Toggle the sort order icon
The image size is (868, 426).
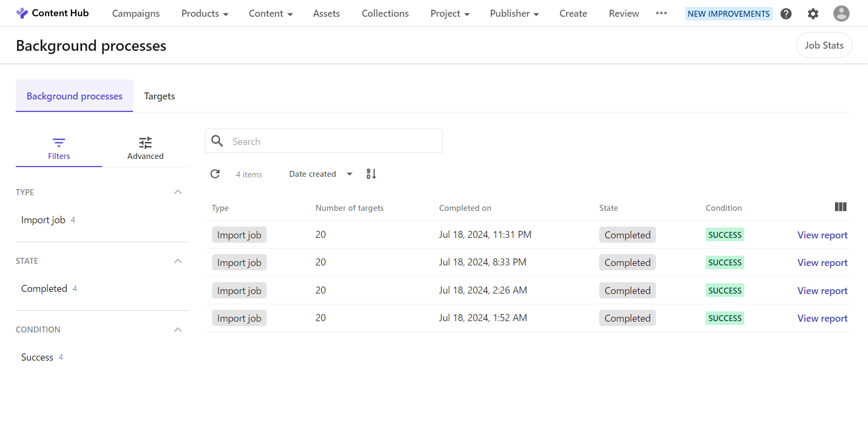click(371, 174)
